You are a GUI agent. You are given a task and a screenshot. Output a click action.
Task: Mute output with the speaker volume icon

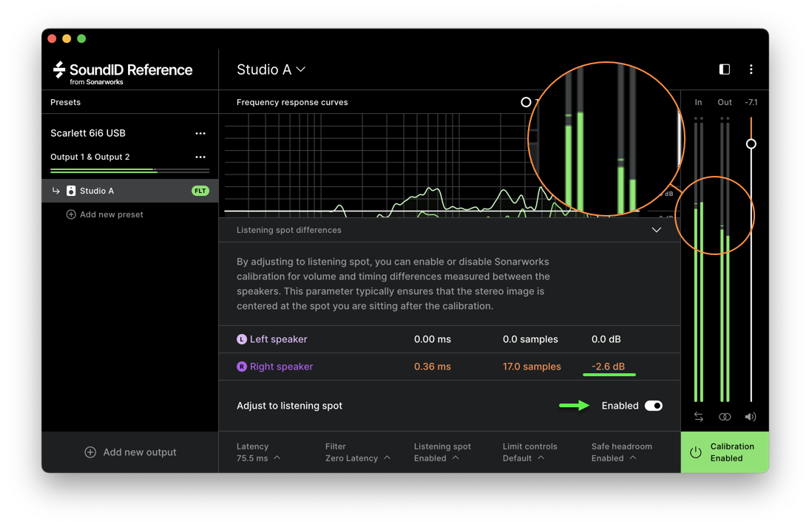pos(751,417)
